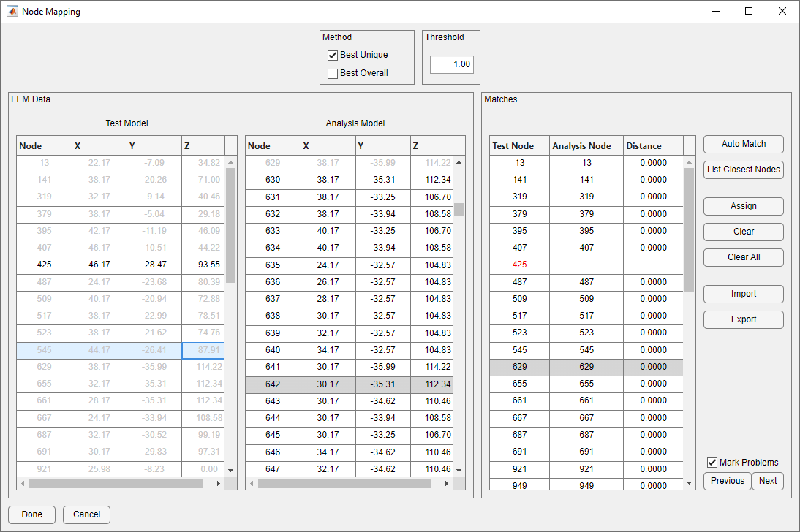
Task: Click the Test Model vertical scrollbar thumb
Action: (230, 226)
